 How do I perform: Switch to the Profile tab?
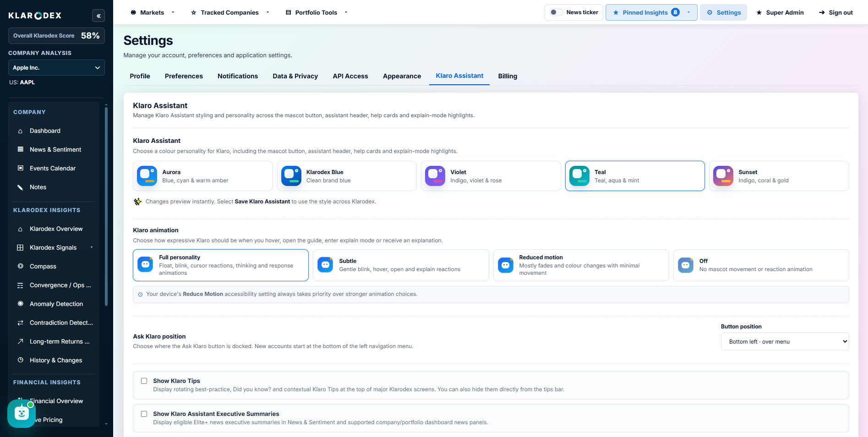(140, 76)
